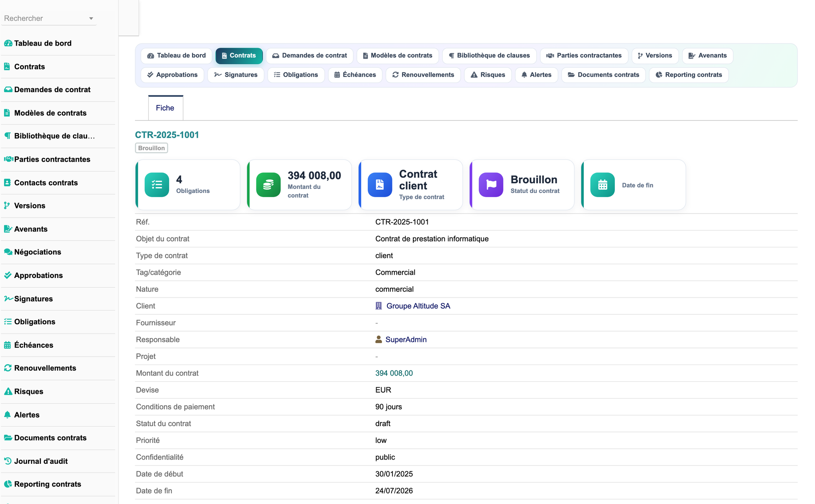
Task: Click the Approbations double-check icon in sidebar
Action: pos(8,275)
